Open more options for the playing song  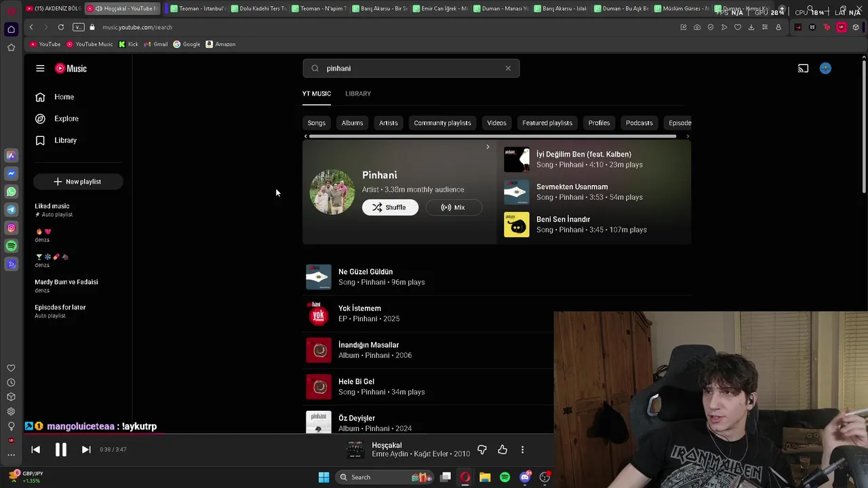522,449
